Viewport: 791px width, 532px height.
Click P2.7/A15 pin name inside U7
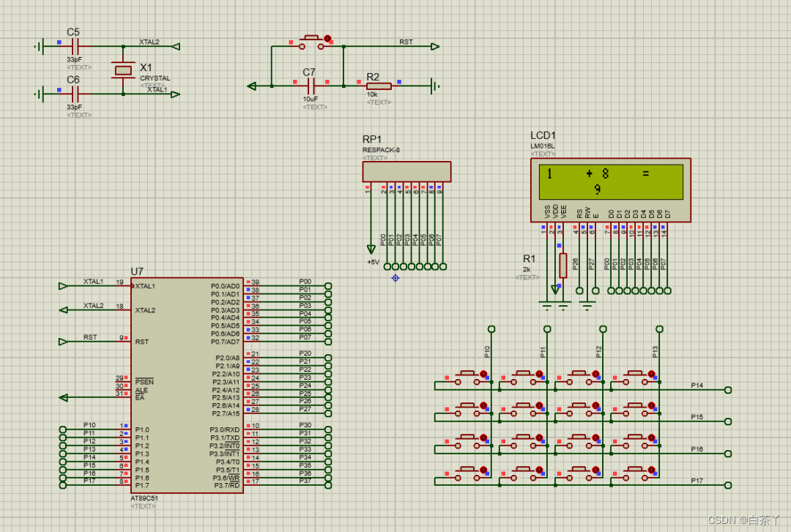coord(226,413)
